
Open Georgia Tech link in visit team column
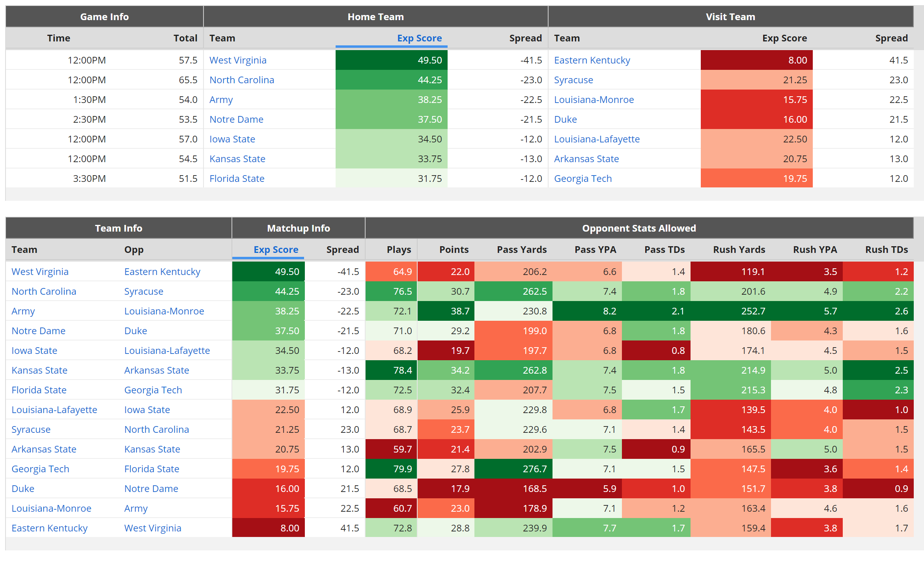pyautogui.click(x=583, y=178)
